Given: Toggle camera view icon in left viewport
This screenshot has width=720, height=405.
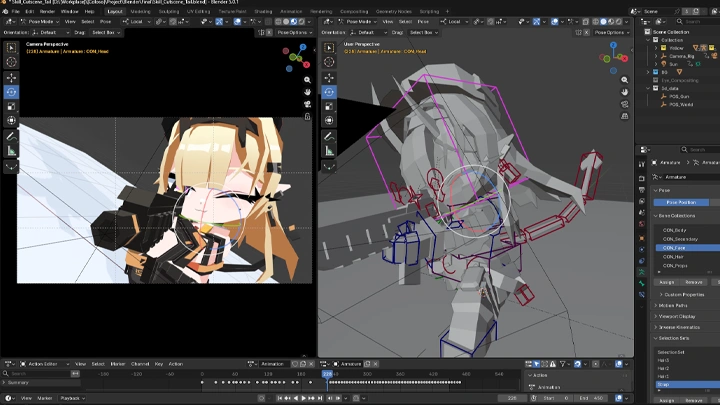Looking at the screenshot, I should (307, 104).
